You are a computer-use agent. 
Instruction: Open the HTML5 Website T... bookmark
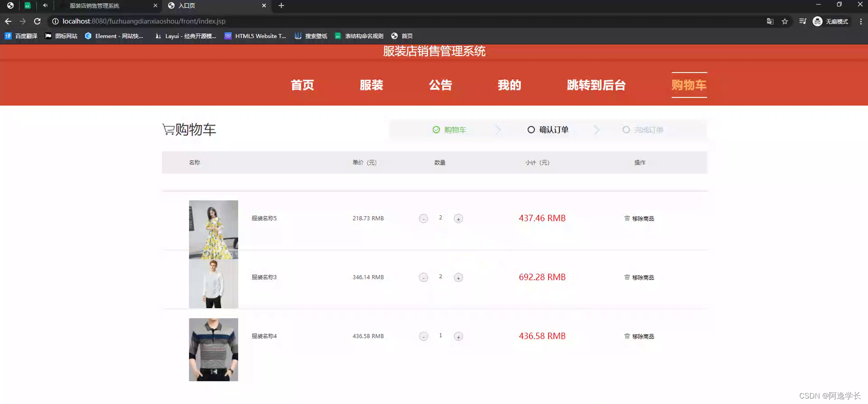pyautogui.click(x=255, y=36)
